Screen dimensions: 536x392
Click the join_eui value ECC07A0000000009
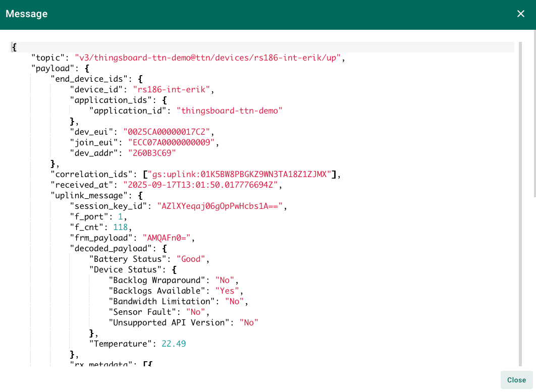tap(172, 142)
